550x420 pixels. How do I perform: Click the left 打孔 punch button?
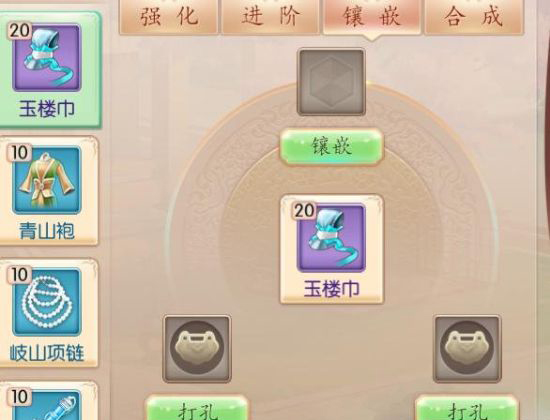coord(197,408)
